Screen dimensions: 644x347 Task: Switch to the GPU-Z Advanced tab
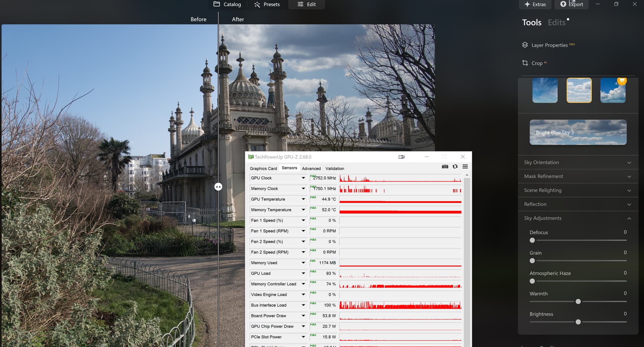pyautogui.click(x=311, y=169)
